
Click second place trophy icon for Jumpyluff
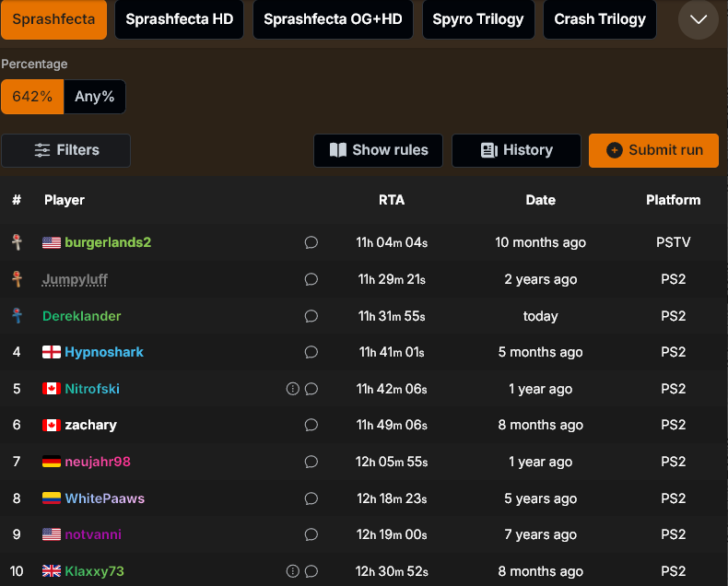click(18, 278)
